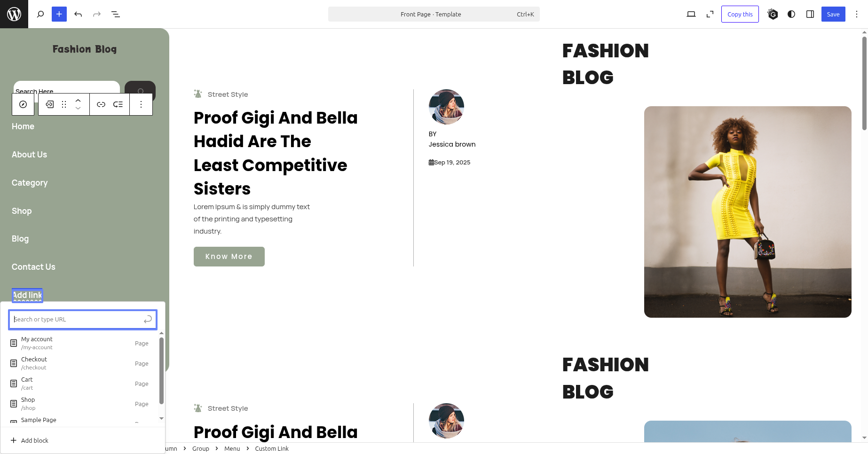Toggle the Styles half-circle panel

(x=791, y=14)
